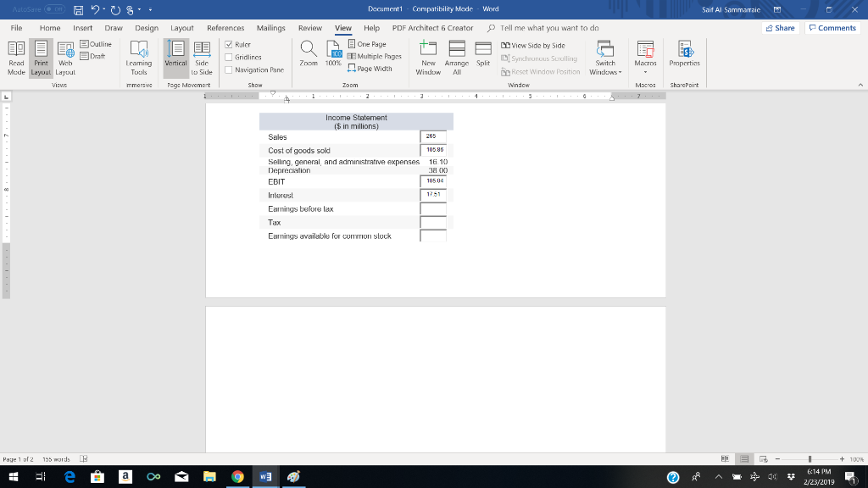868x488 pixels.
Task: Switch to the References tab
Action: [x=225, y=27]
